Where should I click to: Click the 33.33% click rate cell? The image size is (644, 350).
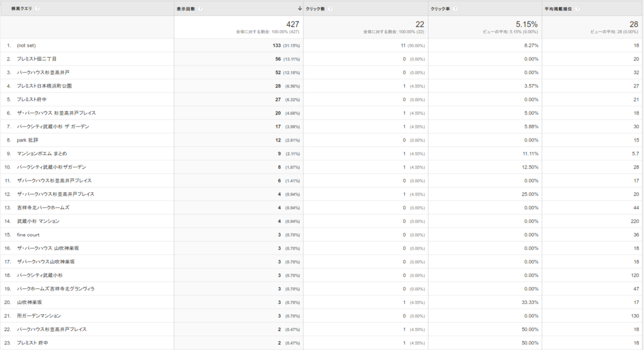coord(530,302)
